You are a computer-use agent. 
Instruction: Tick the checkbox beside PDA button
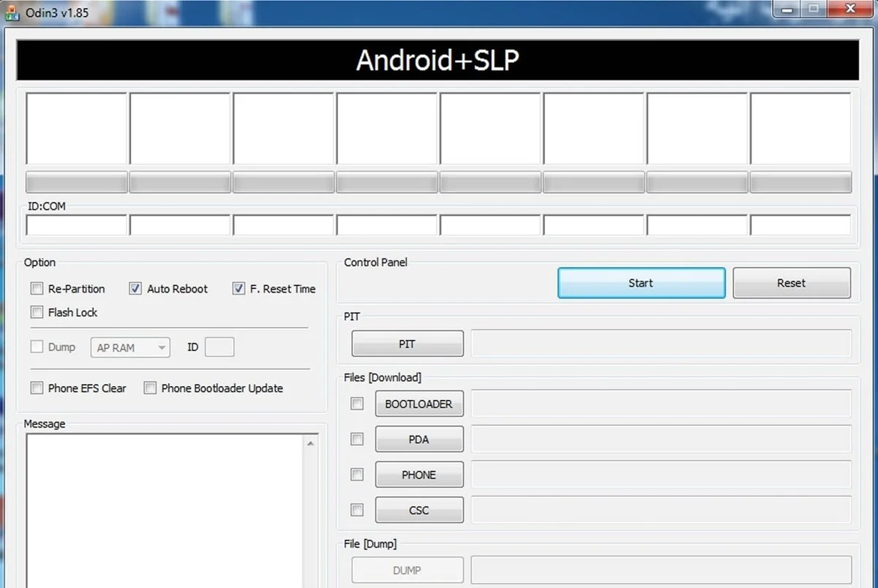pyautogui.click(x=357, y=439)
